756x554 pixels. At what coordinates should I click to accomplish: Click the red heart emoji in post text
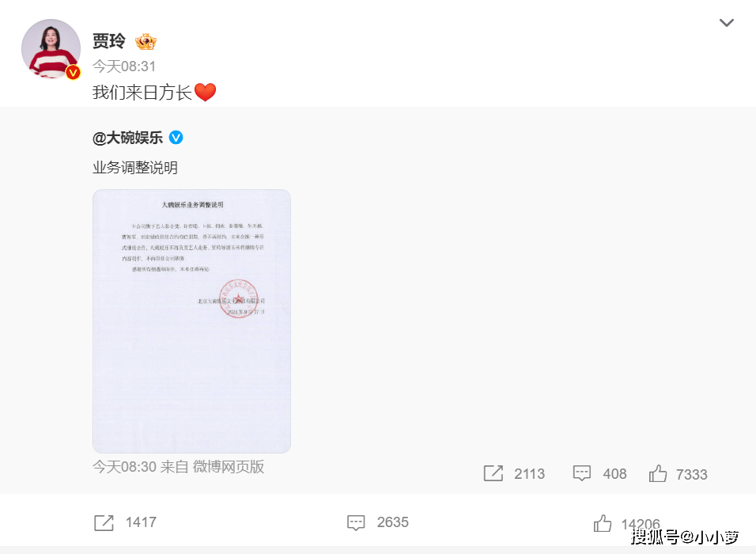[205, 92]
